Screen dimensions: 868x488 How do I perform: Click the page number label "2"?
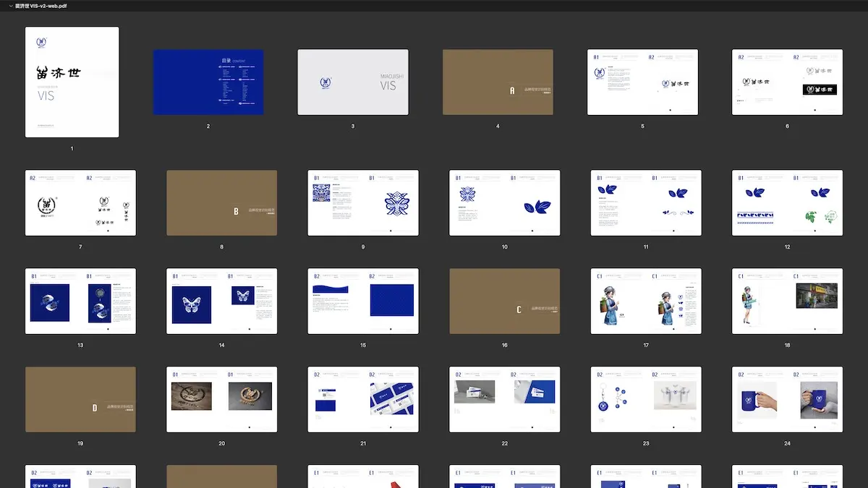pos(208,126)
